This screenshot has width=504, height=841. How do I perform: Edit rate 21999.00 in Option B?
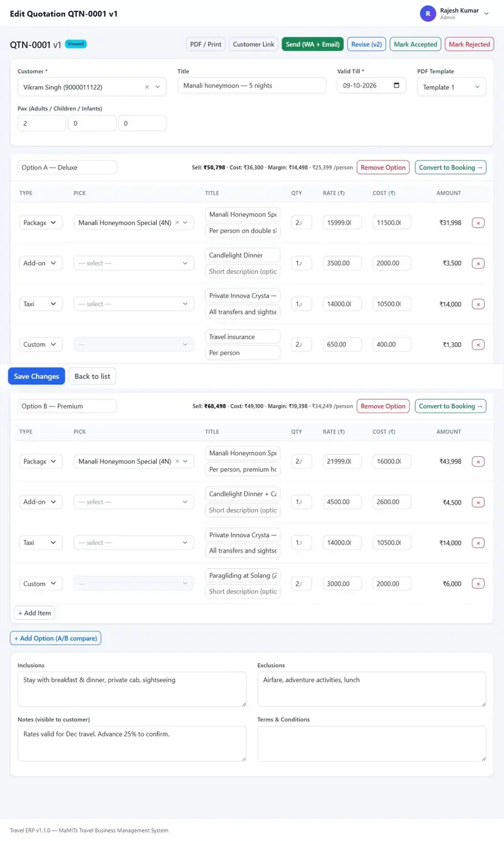pos(342,461)
